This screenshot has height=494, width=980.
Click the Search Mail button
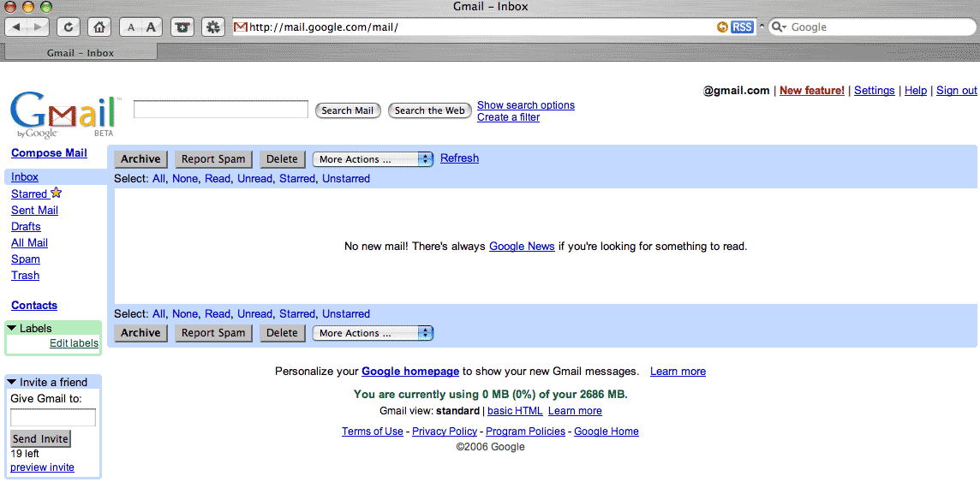(348, 110)
